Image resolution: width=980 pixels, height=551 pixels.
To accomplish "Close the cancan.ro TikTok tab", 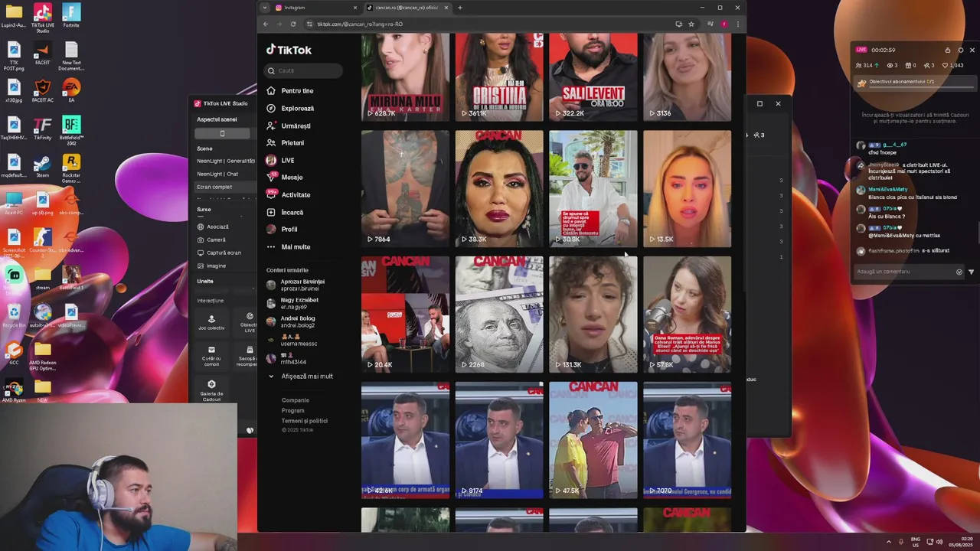I will point(446,8).
